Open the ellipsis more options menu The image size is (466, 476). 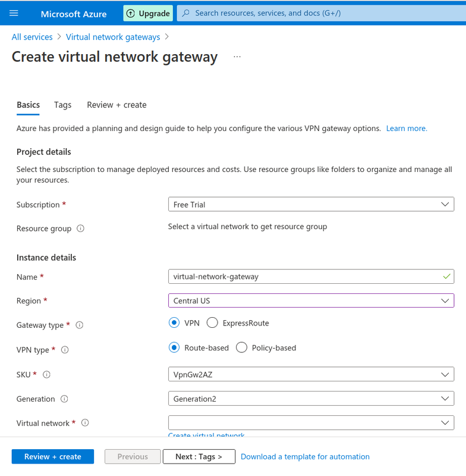pyautogui.click(x=237, y=57)
